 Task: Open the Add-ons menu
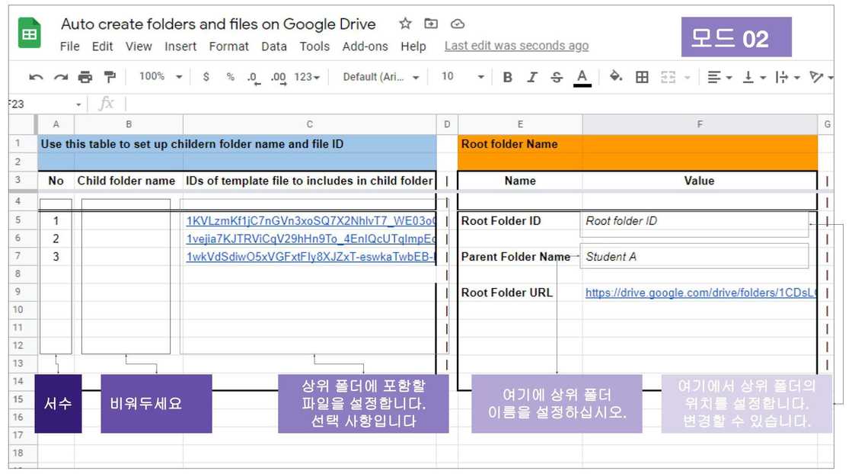point(365,46)
